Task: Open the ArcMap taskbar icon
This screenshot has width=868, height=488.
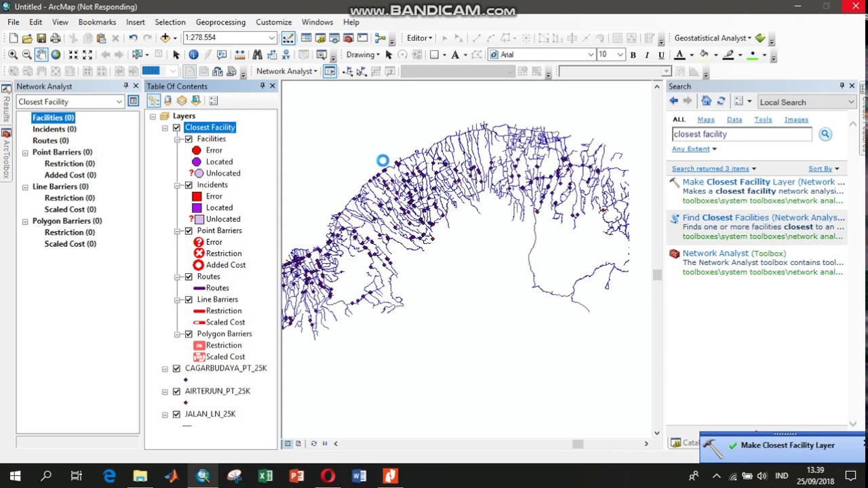Action: point(203,476)
